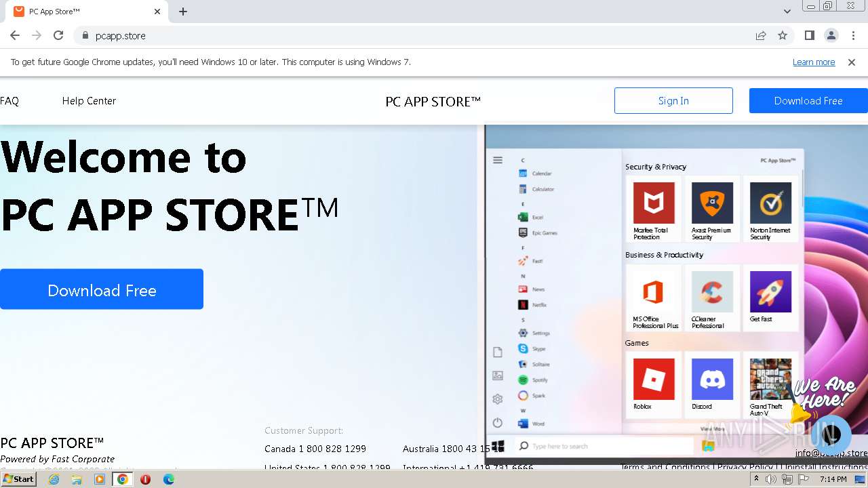
Task: Click the McAfee Total Protection tile
Action: pyautogui.click(x=654, y=210)
